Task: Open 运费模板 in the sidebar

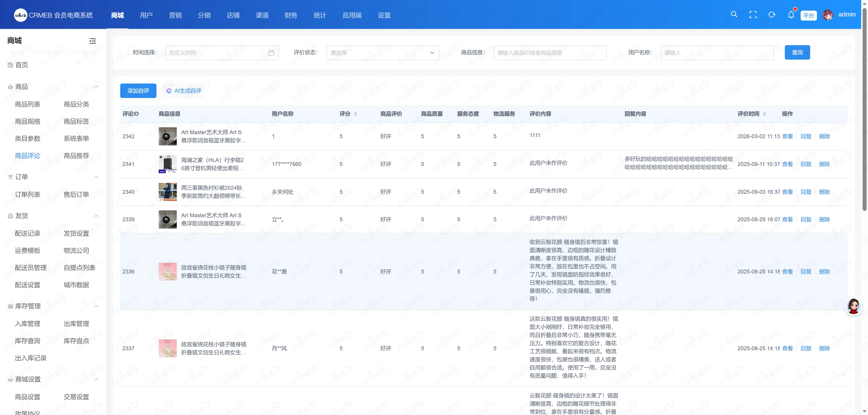Action: click(x=28, y=250)
